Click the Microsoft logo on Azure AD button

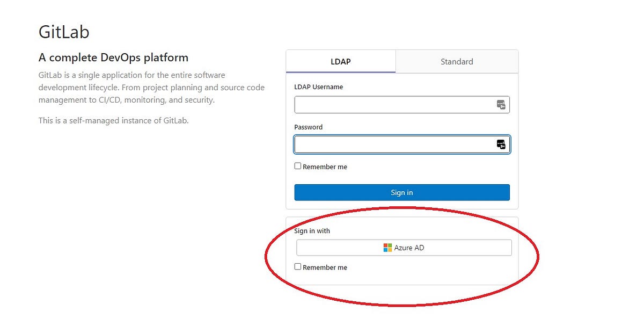pos(386,248)
